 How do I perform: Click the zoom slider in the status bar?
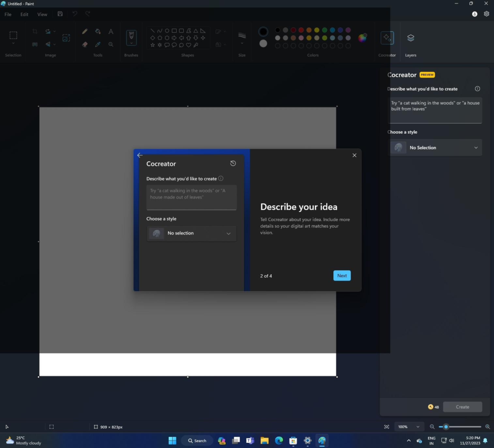460,427
